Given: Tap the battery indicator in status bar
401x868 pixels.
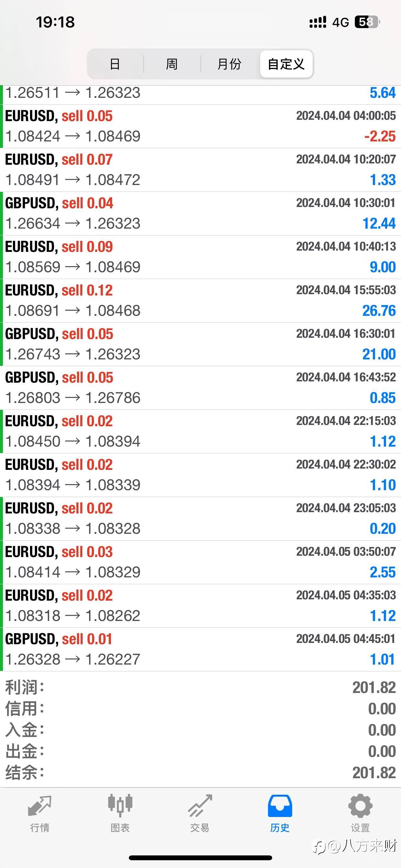Looking at the screenshot, I should coord(367,22).
